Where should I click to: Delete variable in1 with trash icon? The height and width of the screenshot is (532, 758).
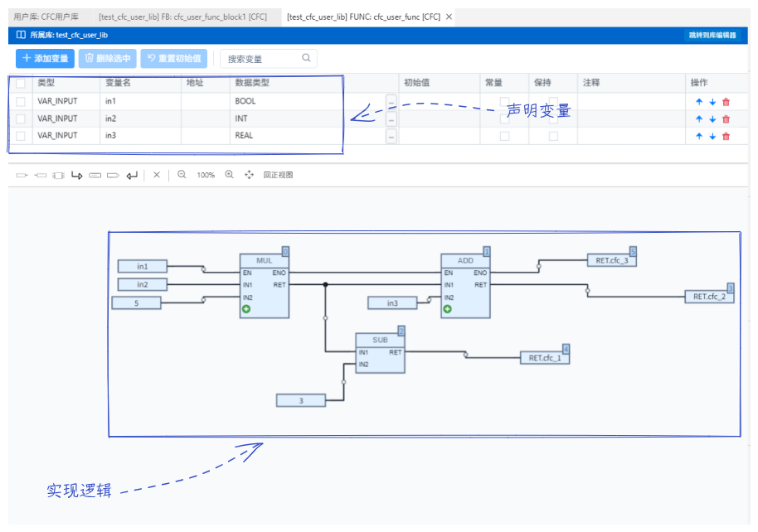(726, 102)
